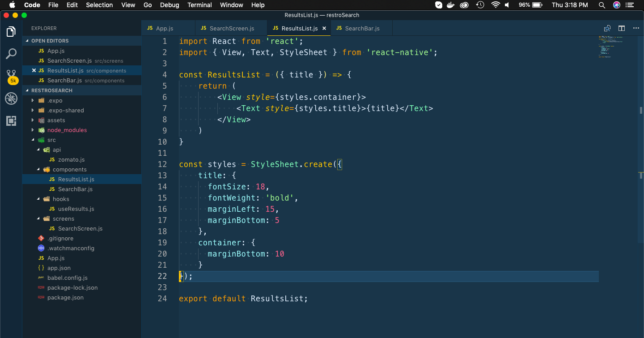The image size is (644, 338).
Task: Close ResultsList.js in Open Editors
Action: 34,70
